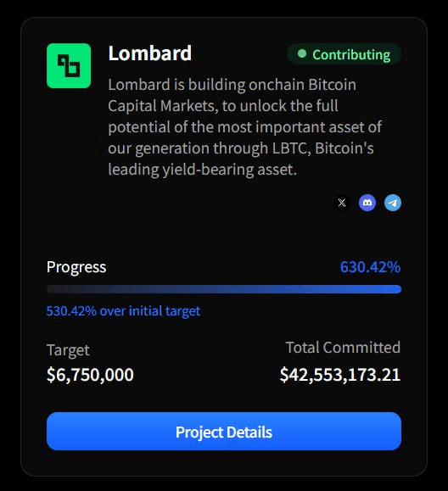Click the right end of the progress bar
The image size is (448, 491).
click(x=397, y=289)
